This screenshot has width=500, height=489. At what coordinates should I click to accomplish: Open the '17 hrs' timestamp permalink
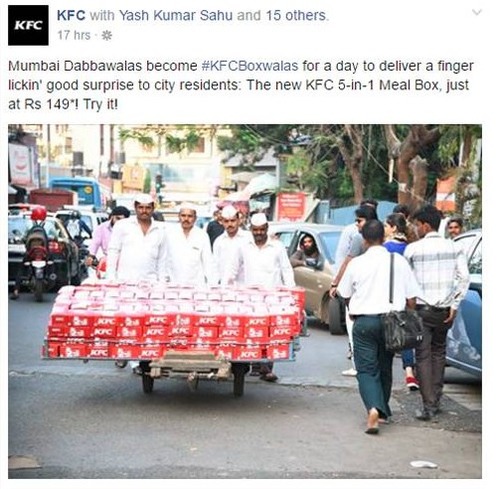(x=74, y=35)
